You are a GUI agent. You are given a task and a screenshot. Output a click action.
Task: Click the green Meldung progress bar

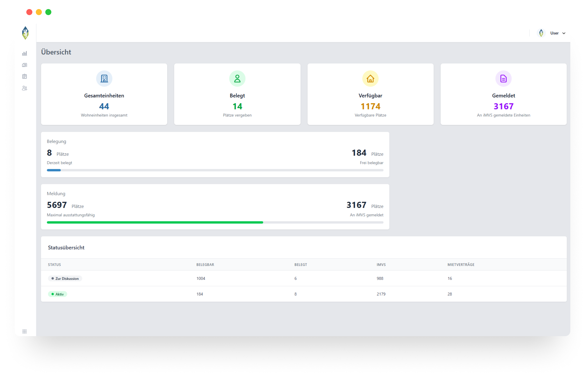pyautogui.click(x=215, y=222)
